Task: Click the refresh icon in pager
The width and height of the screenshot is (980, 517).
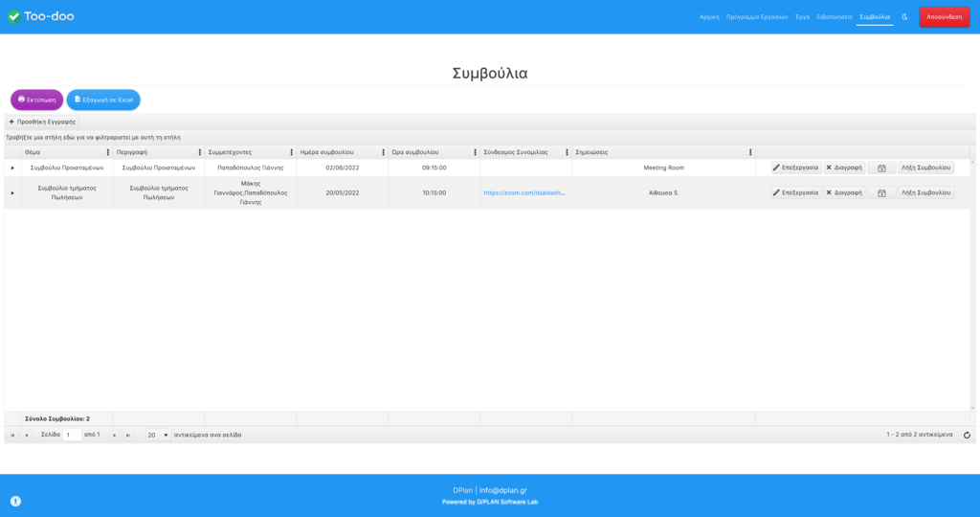Action: (967, 435)
